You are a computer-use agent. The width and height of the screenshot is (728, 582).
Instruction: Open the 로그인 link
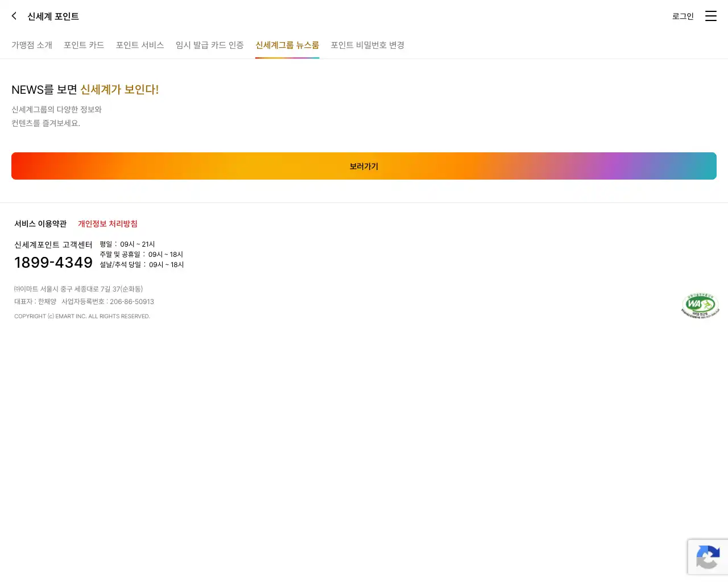tap(683, 16)
